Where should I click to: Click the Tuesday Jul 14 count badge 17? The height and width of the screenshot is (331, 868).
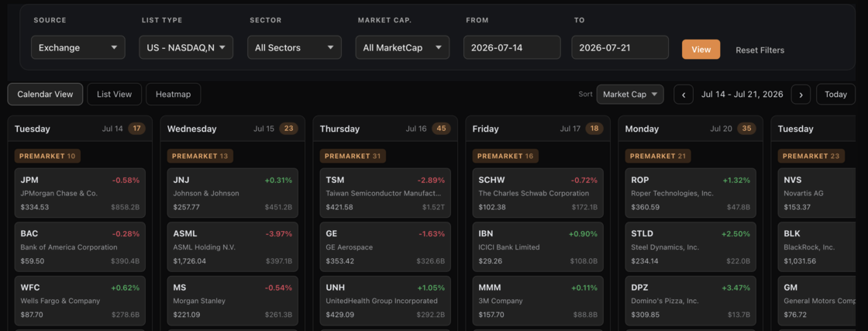point(136,129)
